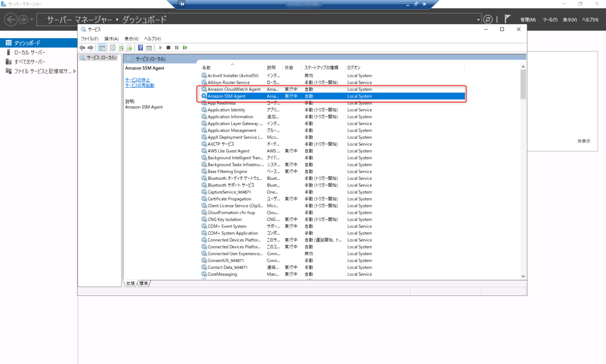Viewport: 606px width, 364px height.
Task: Open Help using the blue question mark icon
Action: (x=140, y=48)
